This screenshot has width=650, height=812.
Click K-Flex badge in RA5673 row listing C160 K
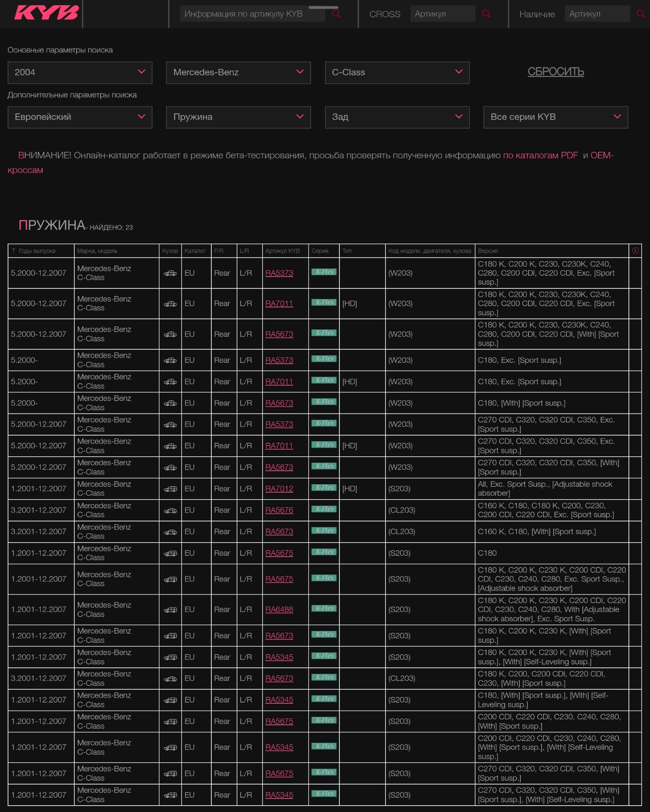pos(324,531)
